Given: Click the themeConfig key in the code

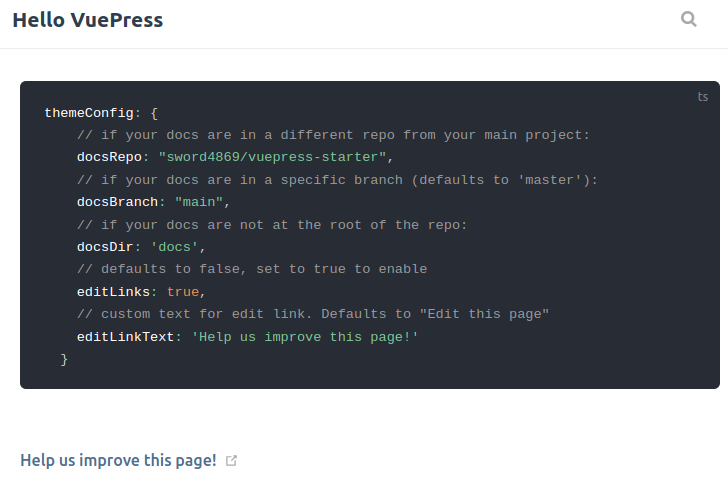Looking at the screenshot, I should click(x=88, y=113).
